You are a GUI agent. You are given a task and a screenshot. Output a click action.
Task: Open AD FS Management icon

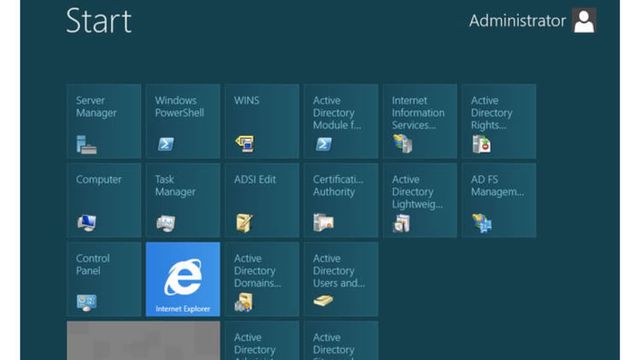click(x=482, y=223)
